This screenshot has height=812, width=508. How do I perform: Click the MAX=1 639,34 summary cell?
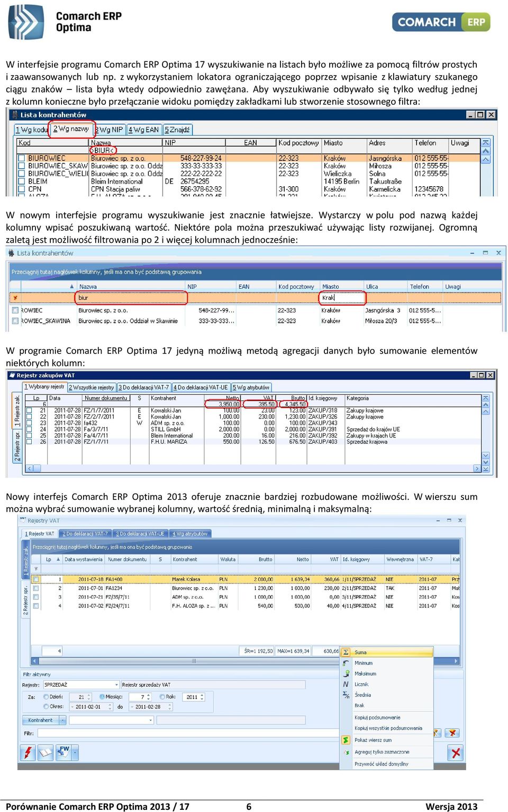tap(293, 651)
